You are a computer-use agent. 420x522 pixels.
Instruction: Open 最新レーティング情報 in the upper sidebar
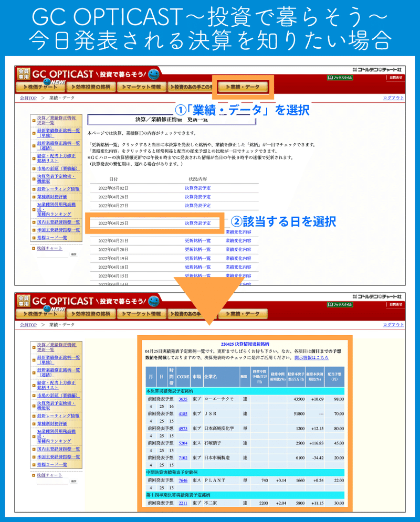coord(58,189)
